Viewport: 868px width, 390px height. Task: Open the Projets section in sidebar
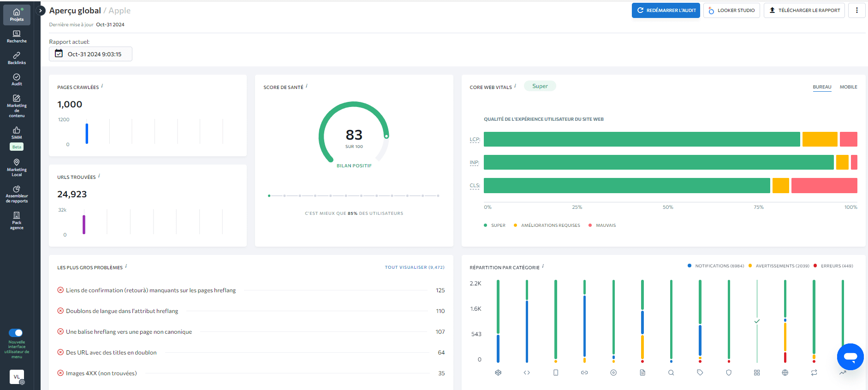(x=17, y=15)
